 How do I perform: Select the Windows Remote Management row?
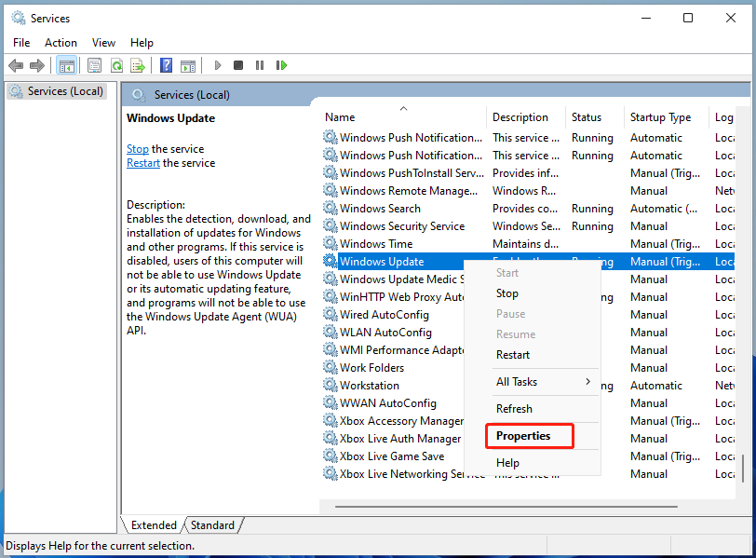[528, 190]
